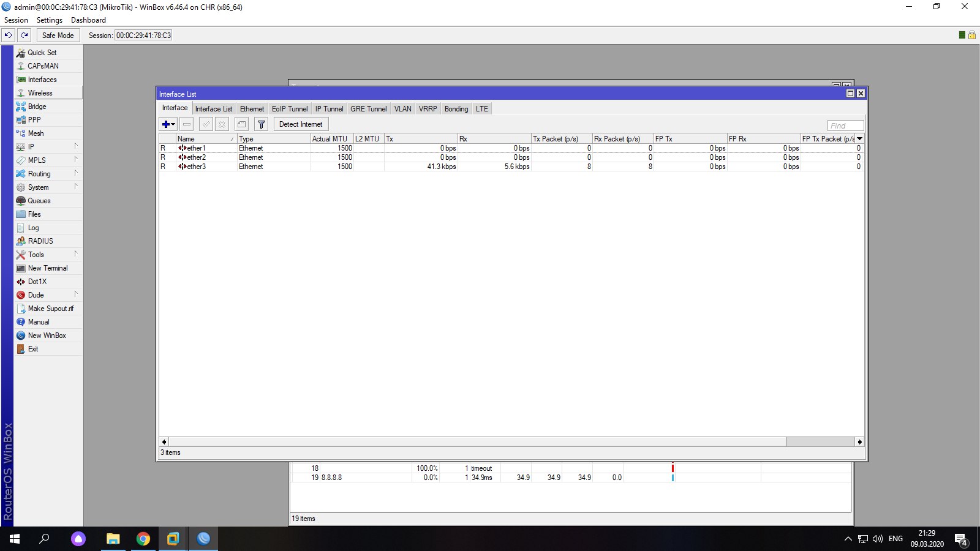980x551 pixels.
Task: Open Mesh in sidebar
Action: pos(48,133)
